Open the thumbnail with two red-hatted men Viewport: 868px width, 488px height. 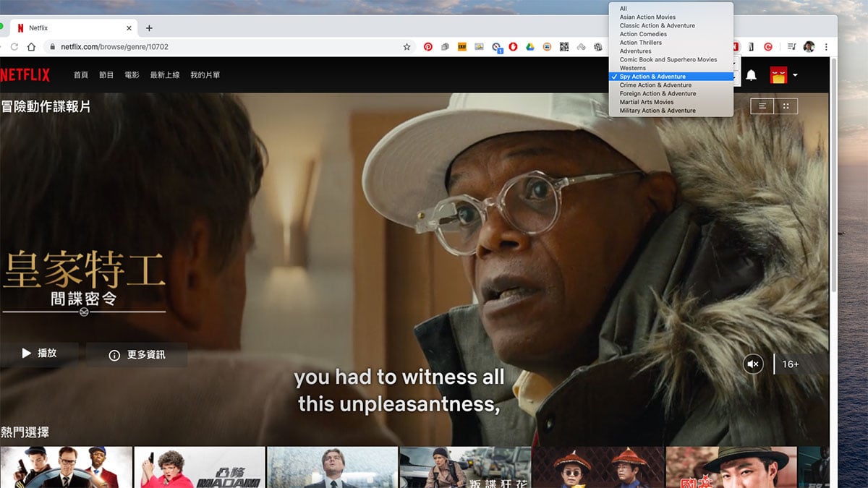click(598, 467)
